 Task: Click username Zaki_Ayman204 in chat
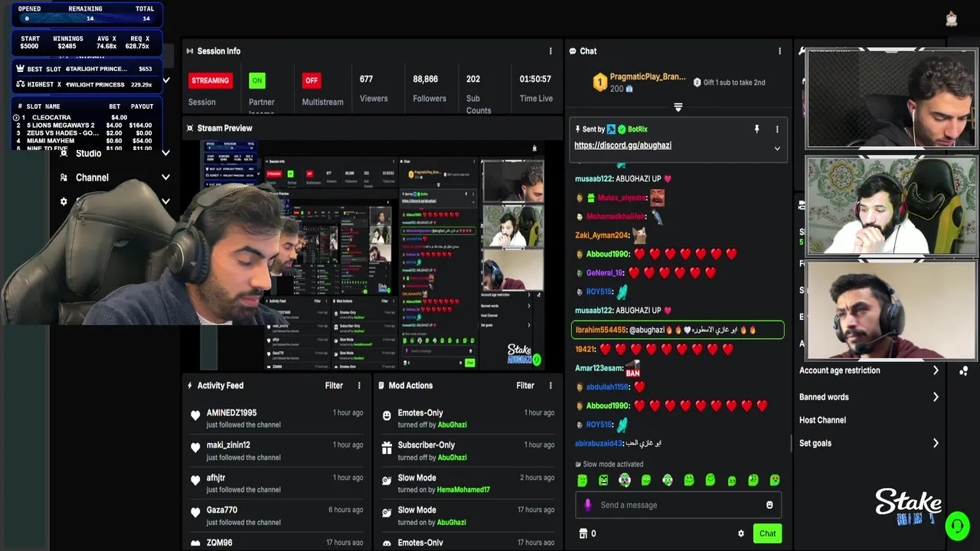point(602,236)
